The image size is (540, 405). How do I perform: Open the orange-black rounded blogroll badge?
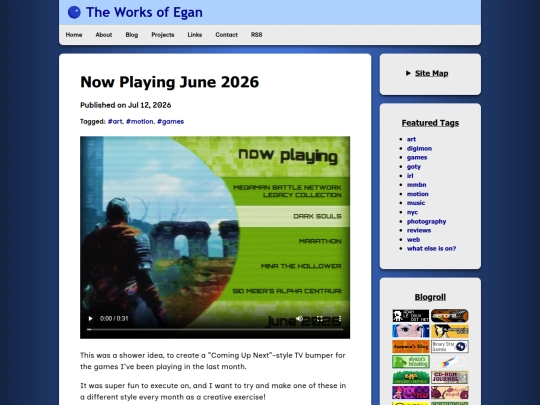(x=450, y=316)
